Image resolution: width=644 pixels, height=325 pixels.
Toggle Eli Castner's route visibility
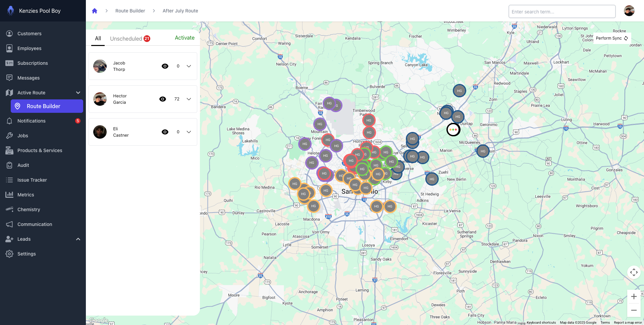click(x=165, y=132)
